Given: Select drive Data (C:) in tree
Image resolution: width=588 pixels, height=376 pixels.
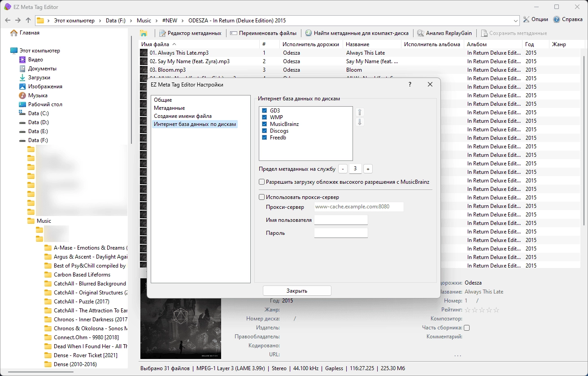Looking at the screenshot, I should pyautogui.click(x=38, y=113).
